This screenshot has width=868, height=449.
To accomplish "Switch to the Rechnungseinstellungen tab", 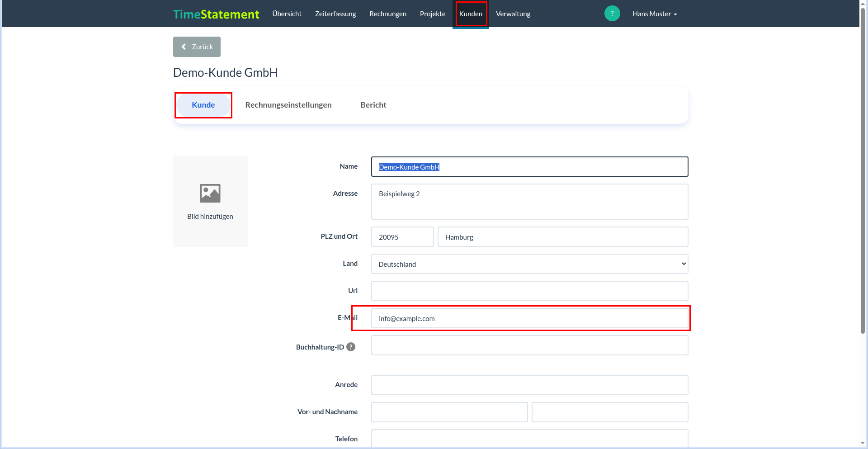I will point(288,105).
